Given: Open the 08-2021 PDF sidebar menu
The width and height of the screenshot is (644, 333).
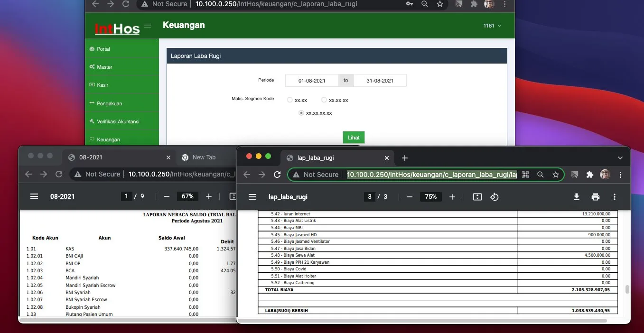Looking at the screenshot, I should click(x=34, y=196).
